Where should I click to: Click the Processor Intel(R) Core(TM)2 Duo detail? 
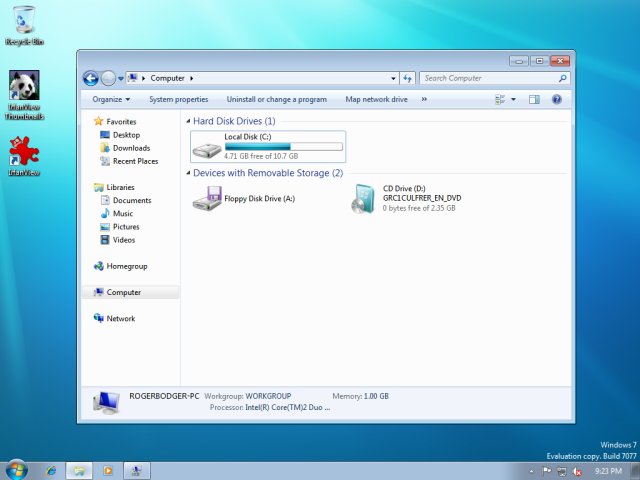[270, 407]
